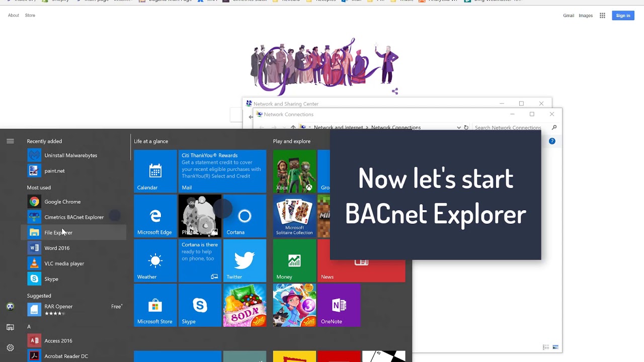This screenshot has width=644, height=362.
Task: Open the File Explorer icon in the Start rail
Action: pyautogui.click(x=10, y=327)
